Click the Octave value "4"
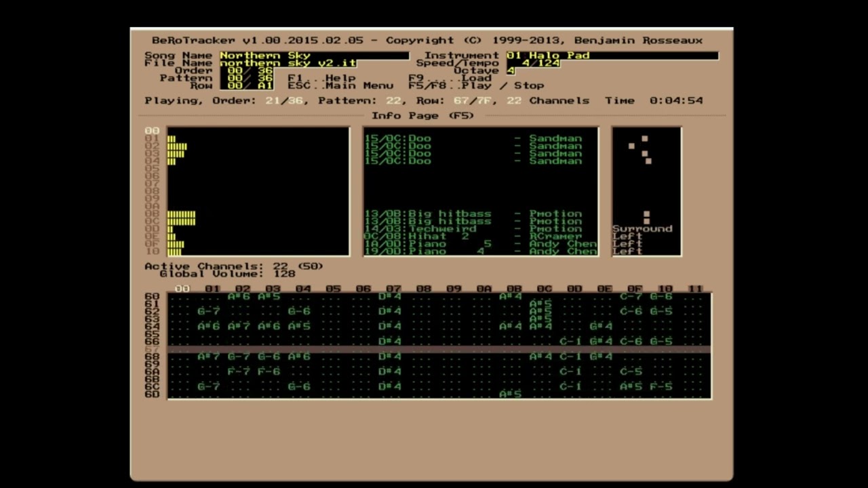Viewport: 868px width, 488px height. (511, 70)
